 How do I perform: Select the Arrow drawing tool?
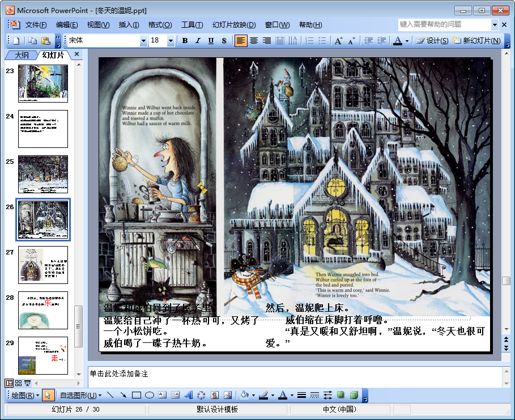[124, 396]
